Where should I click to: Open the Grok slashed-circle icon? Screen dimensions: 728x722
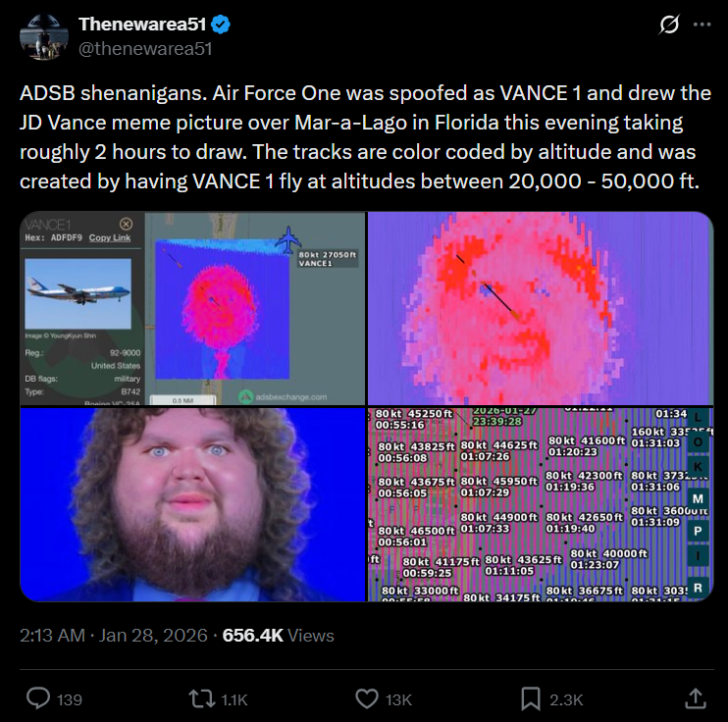point(669,25)
